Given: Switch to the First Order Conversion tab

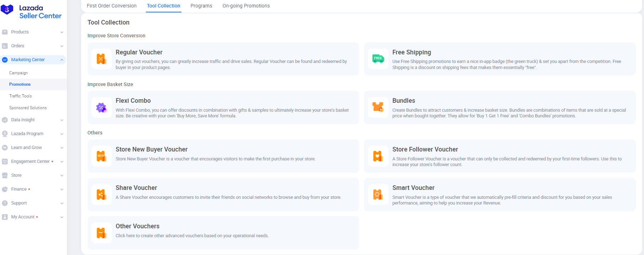Looking at the screenshot, I should tap(112, 6).
